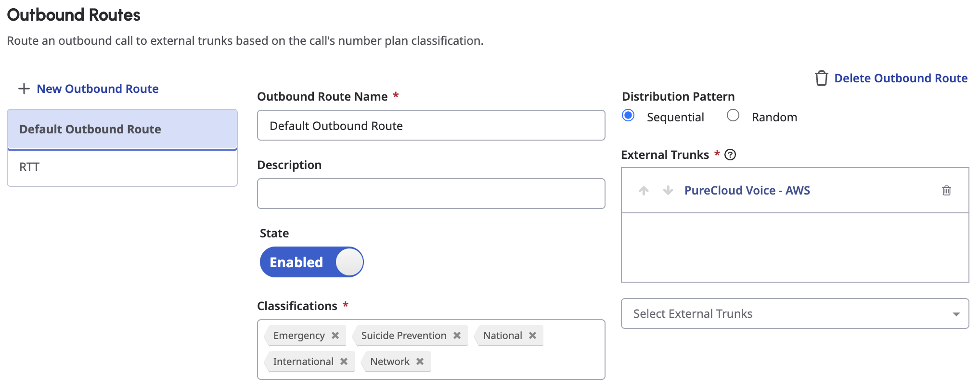This screenshot has width=980, height=391.
Task: Move PureCloud Voice trunk up with arrow
Action: point(644,191)
